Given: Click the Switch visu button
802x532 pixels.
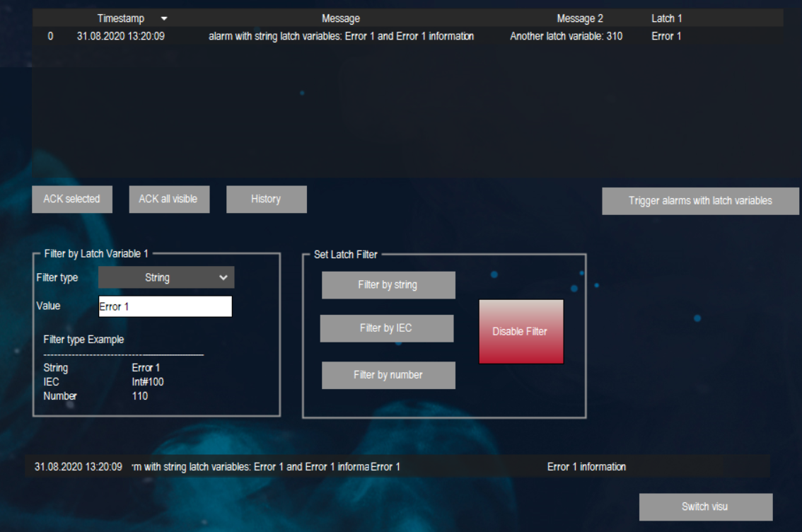Looking at the screenshot, I should pos(705,507).
